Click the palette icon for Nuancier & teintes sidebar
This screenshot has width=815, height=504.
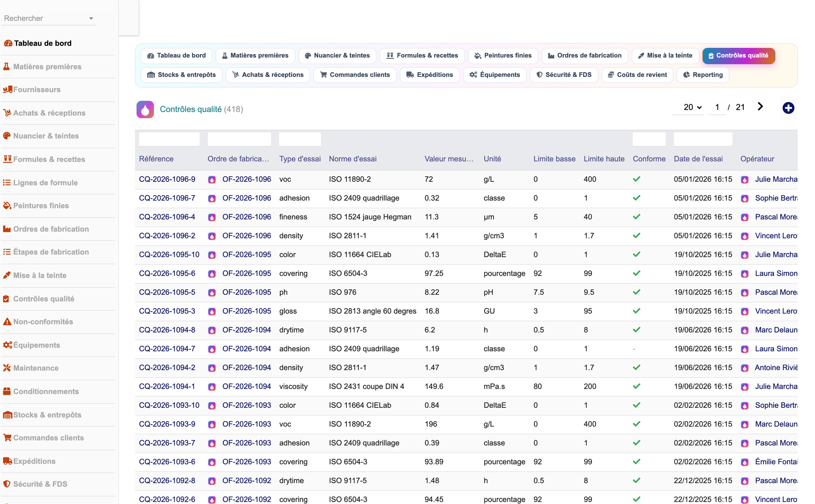click(7, 136)
